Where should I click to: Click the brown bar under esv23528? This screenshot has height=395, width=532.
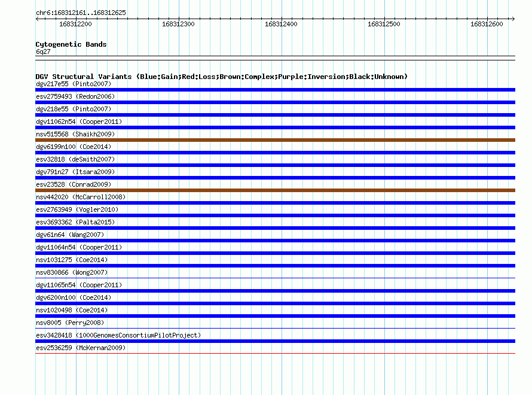pos(275,190)
